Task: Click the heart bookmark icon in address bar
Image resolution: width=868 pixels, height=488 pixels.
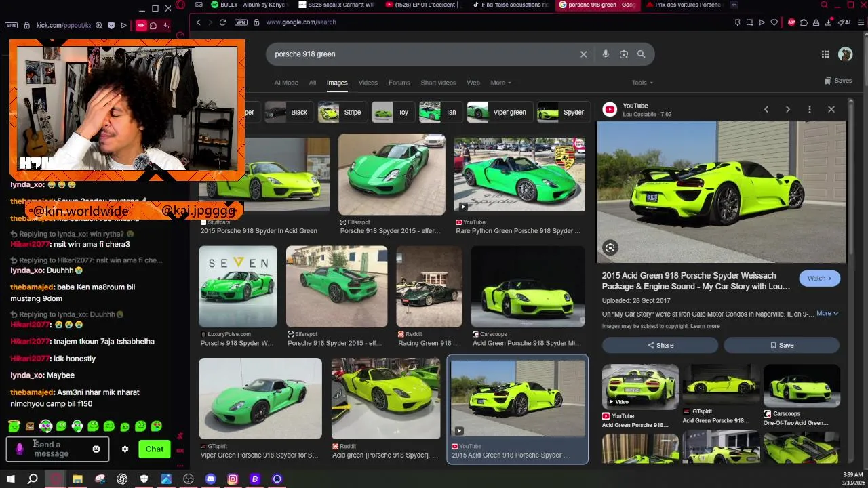Action: pyautogui.click(x=774, y=22)
